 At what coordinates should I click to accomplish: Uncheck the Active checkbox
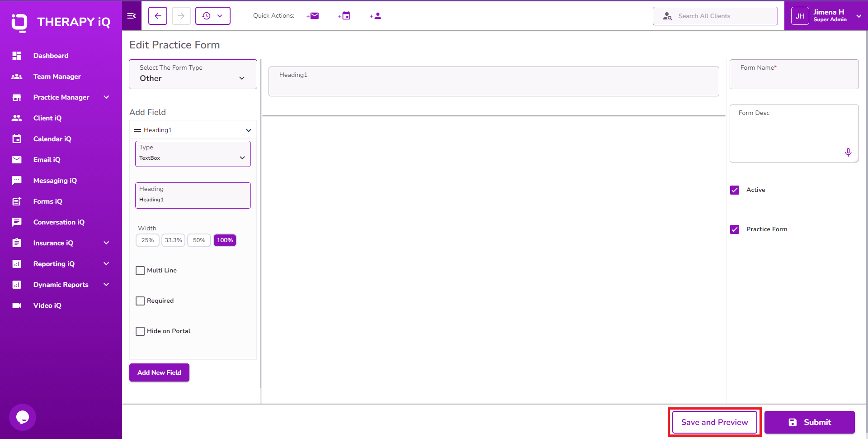click(x=735, y=190)
